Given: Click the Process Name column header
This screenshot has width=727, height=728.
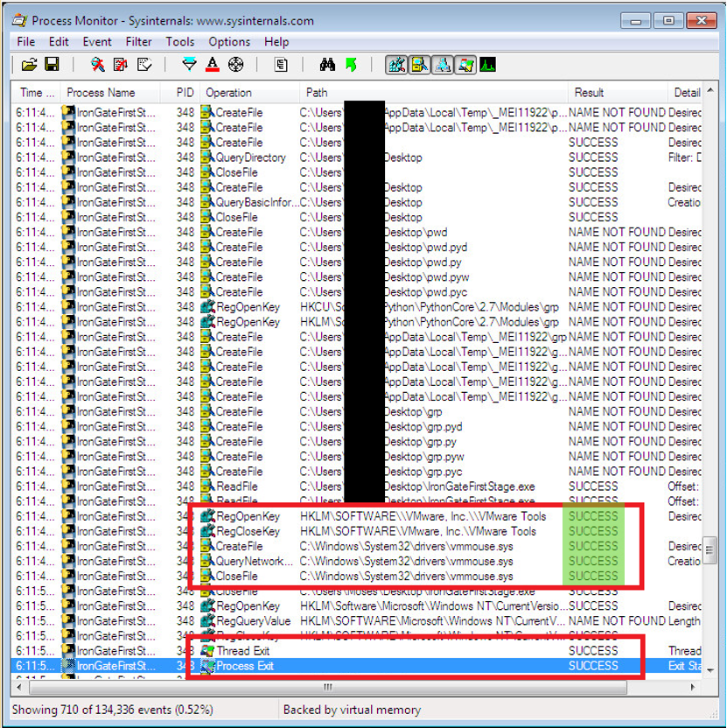Looking at the screenshot, I should coord(110,93).
